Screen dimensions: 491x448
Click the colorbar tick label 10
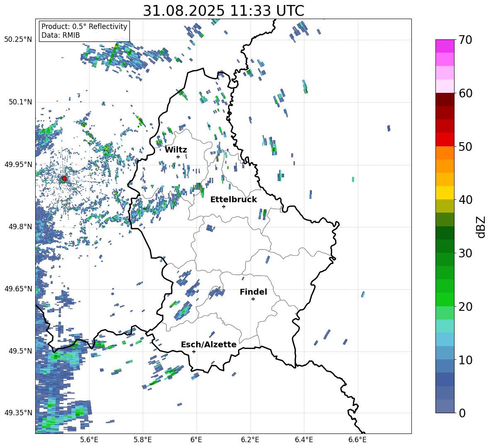(465, 360)
